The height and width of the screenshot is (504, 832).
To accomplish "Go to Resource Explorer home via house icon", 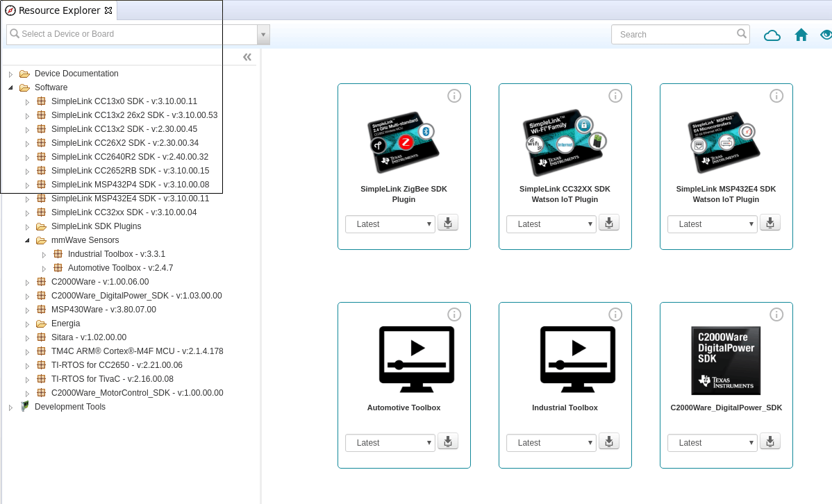I will tap(801, 35).
